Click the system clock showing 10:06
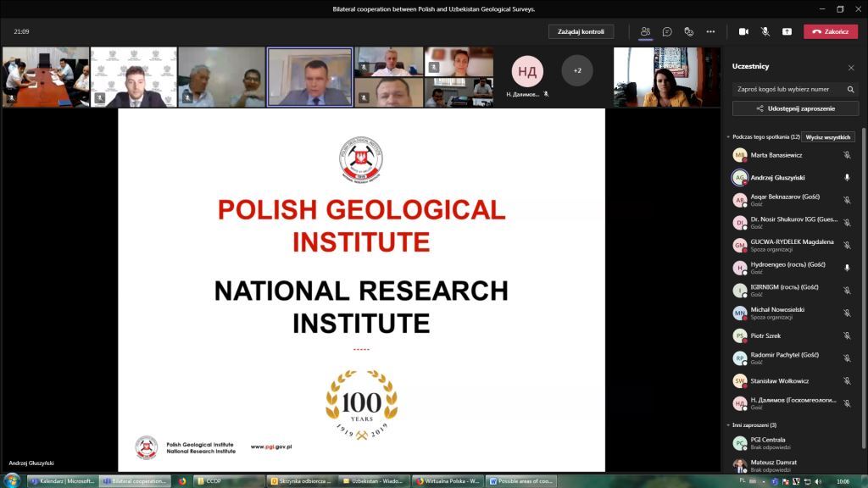The width and height of the screenshot is (868, 488). [843, 481]
